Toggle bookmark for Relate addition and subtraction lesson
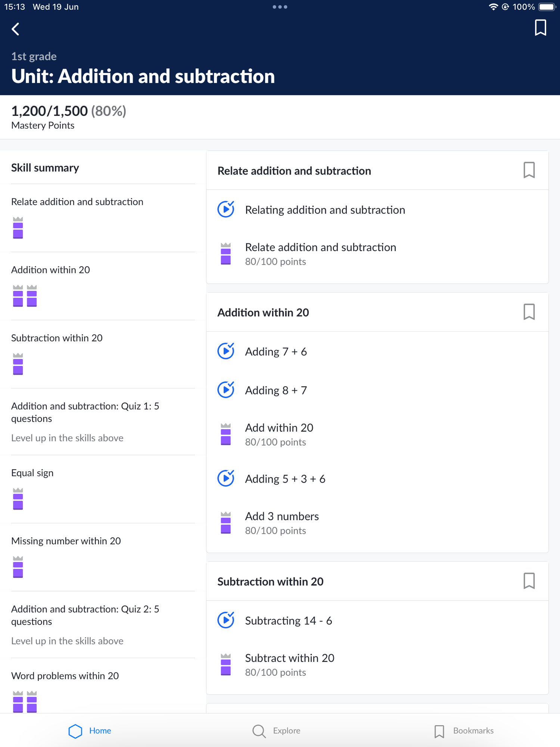Screen dimensions: 560x747 pyautogui.click(x=529, y=170)
